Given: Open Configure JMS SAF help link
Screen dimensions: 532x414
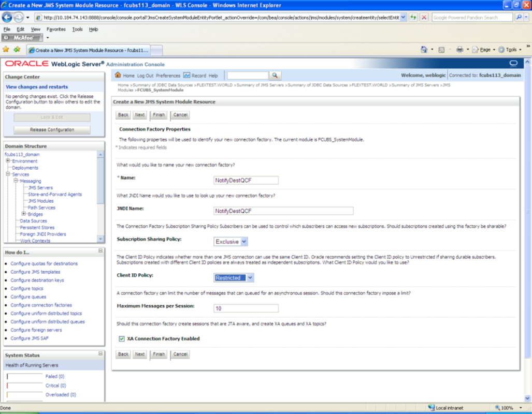Looking at the screenshot, I should tap(30, 338).
